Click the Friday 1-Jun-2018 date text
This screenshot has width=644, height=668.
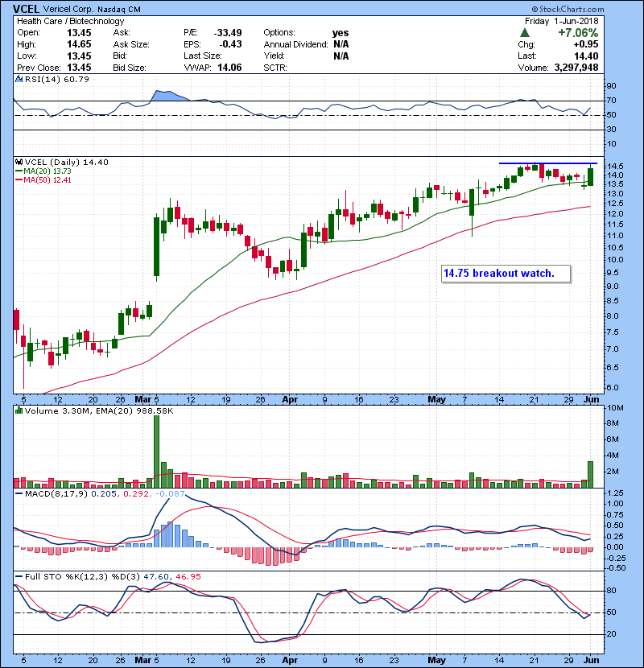coord(561,21)
